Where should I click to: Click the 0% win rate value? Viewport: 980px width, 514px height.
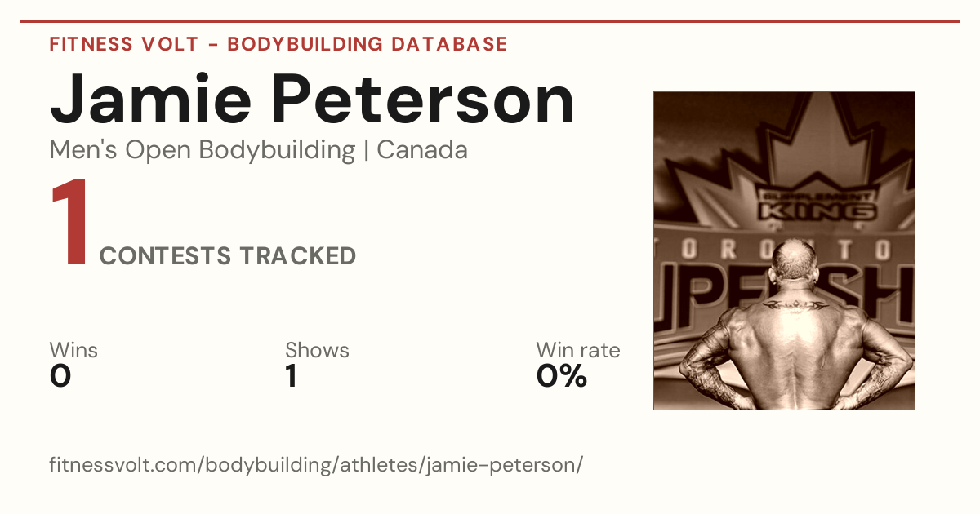(x=562, y=376)
